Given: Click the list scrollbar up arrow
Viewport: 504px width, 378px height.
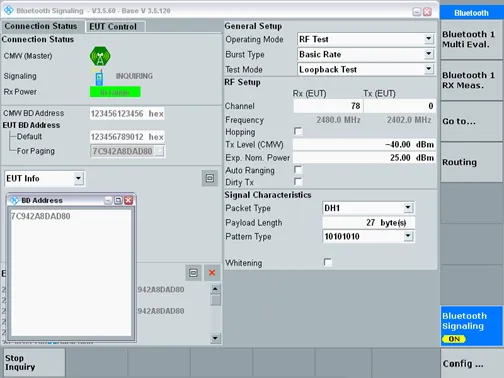Looking at the screenshot, I should coord(215,289).
